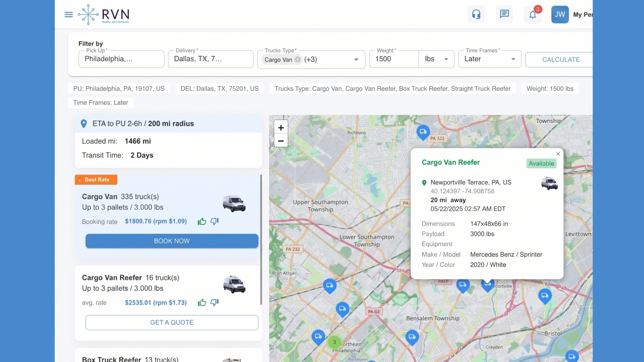The width and height of the screenshot is (644, 362).
Task: Click the results list scrollbar
Action: (x=261, y=240)
